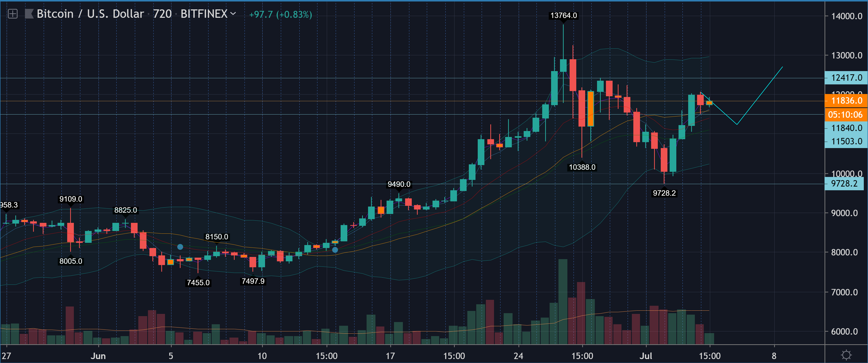Click the blue circle marker near June 5
868x363 pixels.
click(x=180, y=247)
